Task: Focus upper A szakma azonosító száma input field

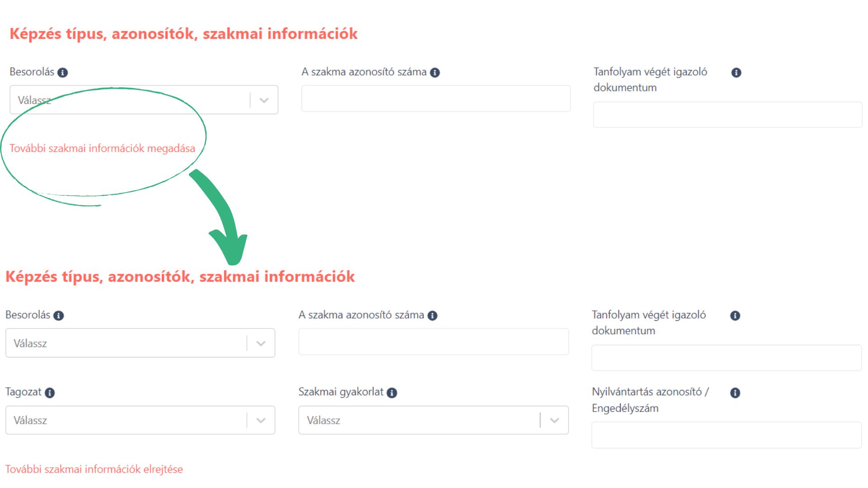Action: coord(436,99)
